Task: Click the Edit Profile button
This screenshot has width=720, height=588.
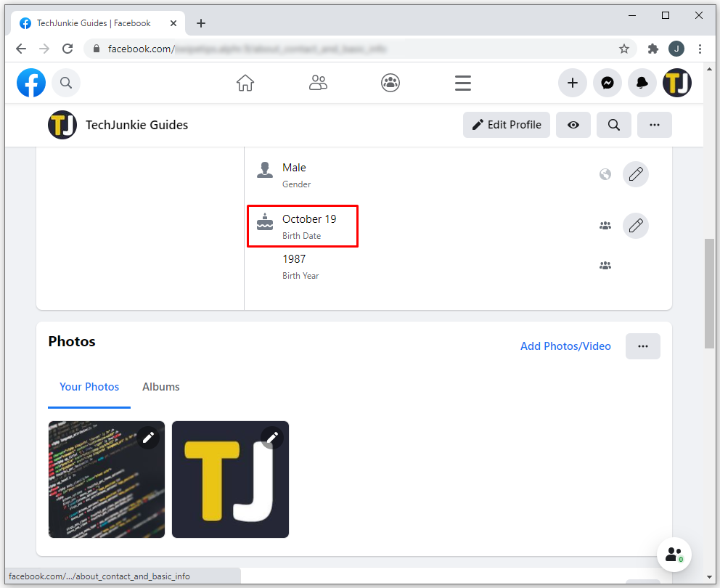Action: tap(507, 125)
